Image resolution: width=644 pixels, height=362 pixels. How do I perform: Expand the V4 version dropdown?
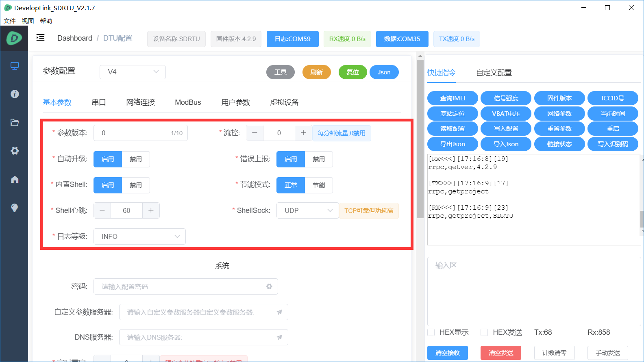(133, 72)
